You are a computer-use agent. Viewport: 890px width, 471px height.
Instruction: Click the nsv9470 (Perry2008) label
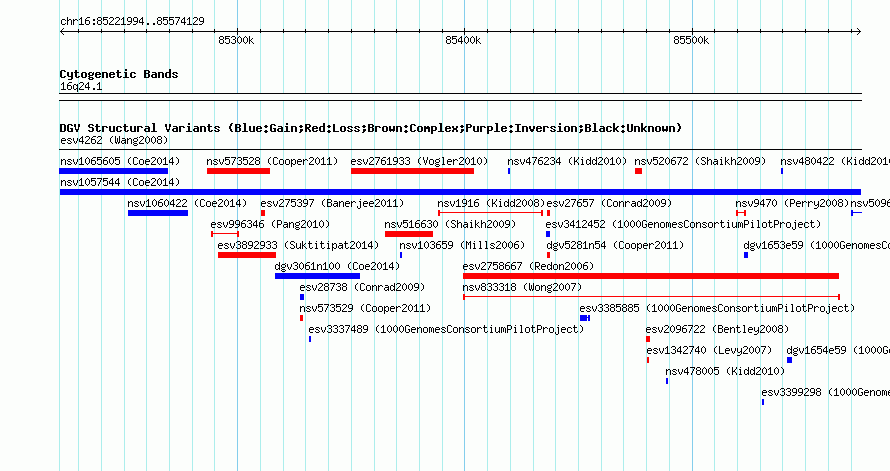(792, 203)
